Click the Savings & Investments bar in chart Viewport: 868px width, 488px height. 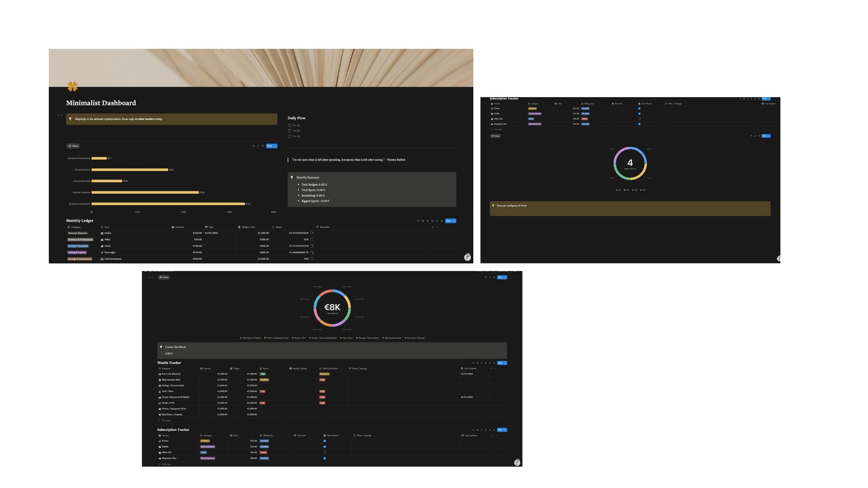pyautogui.click(x=168, y=204)
